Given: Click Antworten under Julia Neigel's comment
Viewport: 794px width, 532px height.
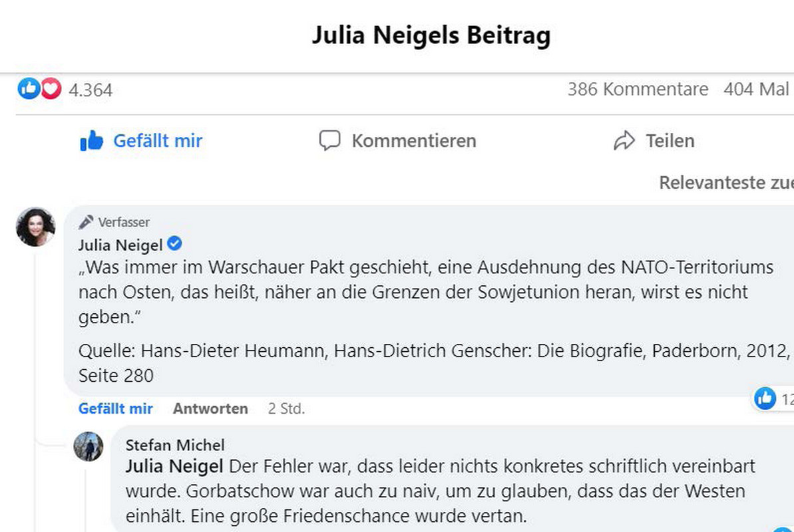Looking at the screenshot, I should [210, 408].
